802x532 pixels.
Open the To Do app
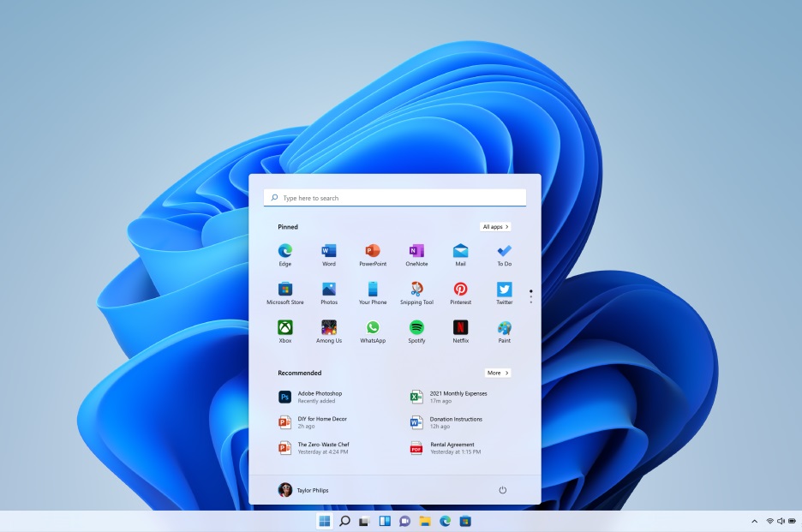pos(505,254)
